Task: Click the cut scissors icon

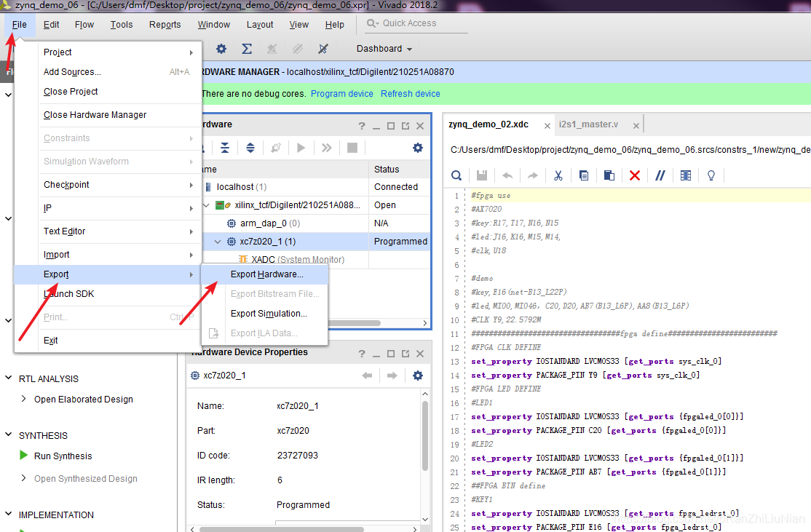Action: pyautogui.click(x=558, y=175)
